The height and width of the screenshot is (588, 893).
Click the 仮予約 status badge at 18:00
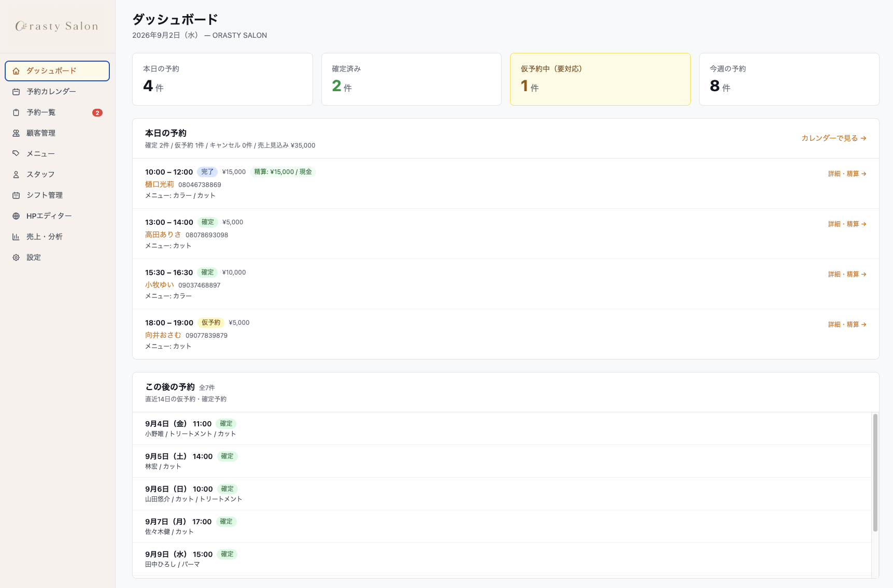[211, 323]
